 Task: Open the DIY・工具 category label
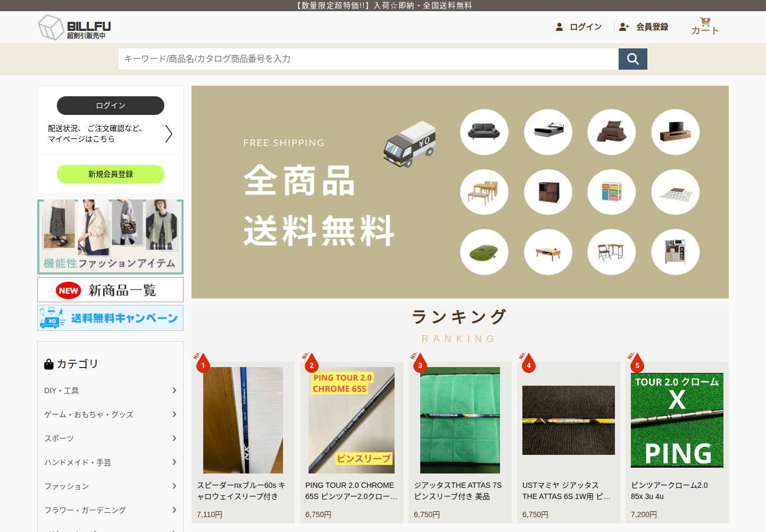61,390
